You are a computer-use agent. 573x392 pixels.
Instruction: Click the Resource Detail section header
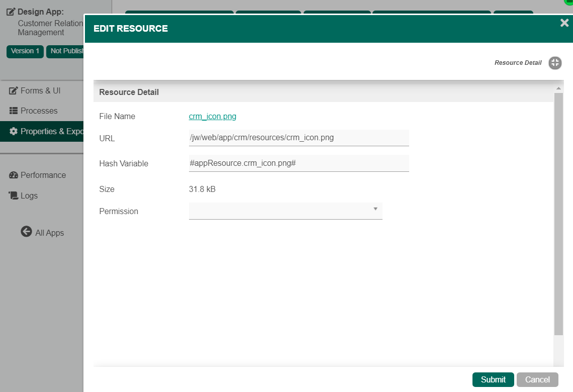pos(323,92)
